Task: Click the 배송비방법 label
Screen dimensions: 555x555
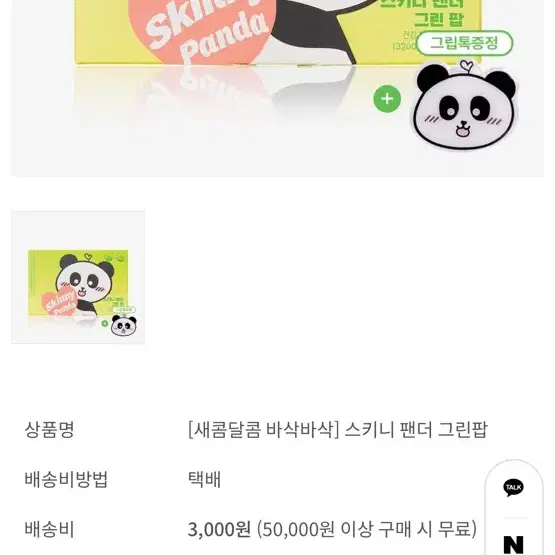Action: (66, 479)
